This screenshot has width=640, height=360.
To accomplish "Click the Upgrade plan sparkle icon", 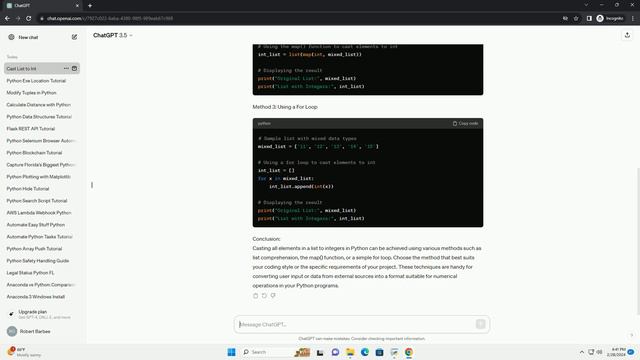I will pyautogui.click(x=11, y=314).
